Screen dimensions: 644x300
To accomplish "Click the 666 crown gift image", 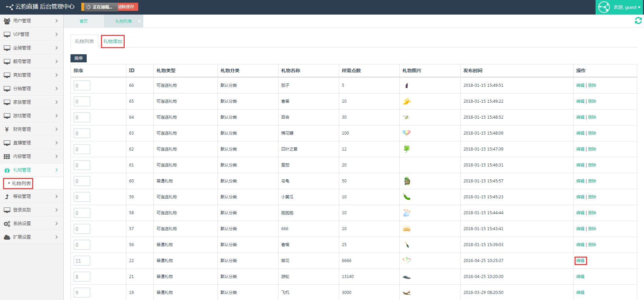I will click(407, 229).
